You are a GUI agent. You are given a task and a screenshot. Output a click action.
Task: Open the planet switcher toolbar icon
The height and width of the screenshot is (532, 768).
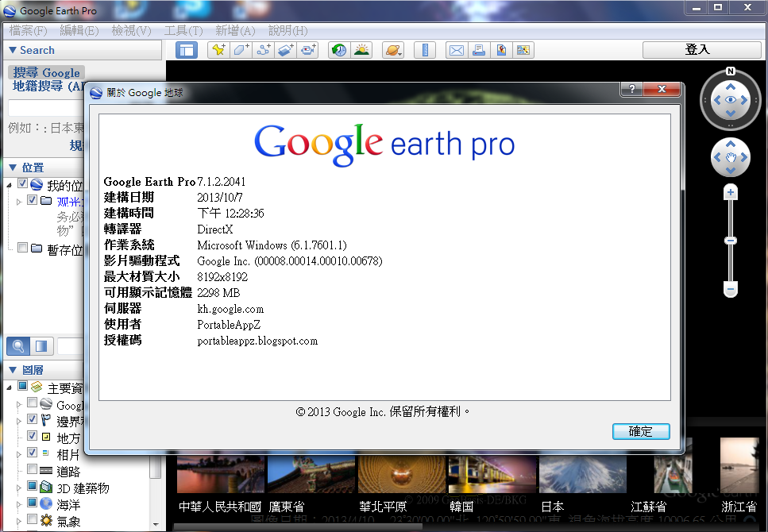point(393,50)
